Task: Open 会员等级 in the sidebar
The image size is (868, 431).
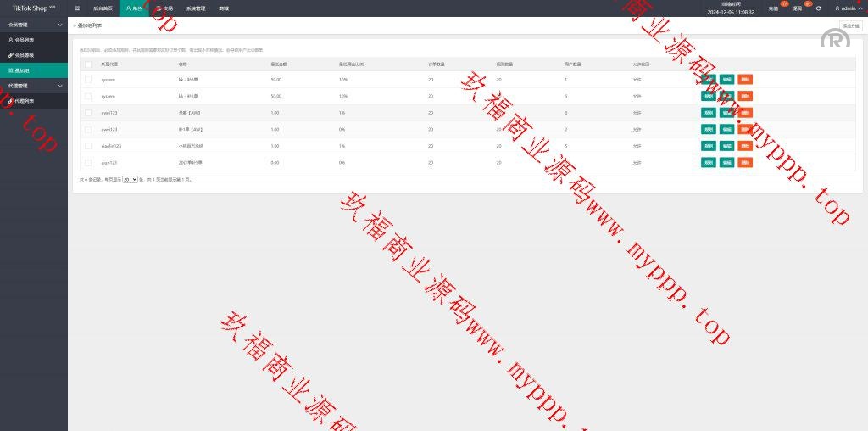Action: pos(25,55)
